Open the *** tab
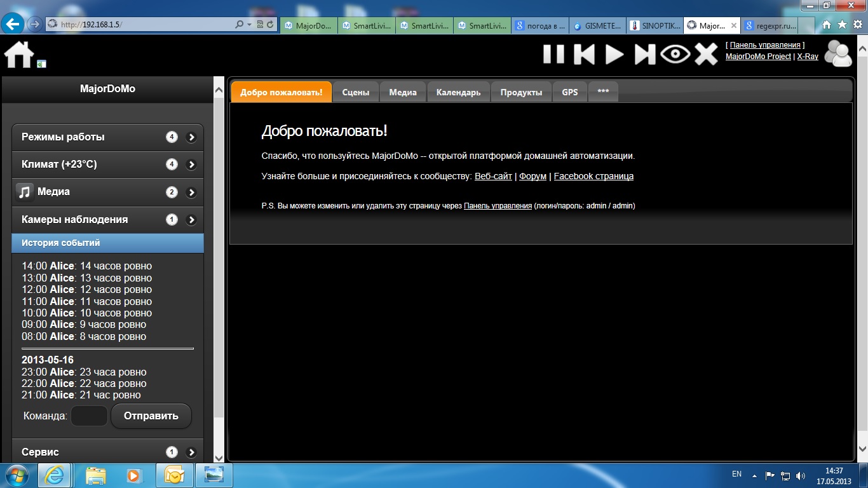The width and height of the screenshot is (868, 488). coord(603,91)
